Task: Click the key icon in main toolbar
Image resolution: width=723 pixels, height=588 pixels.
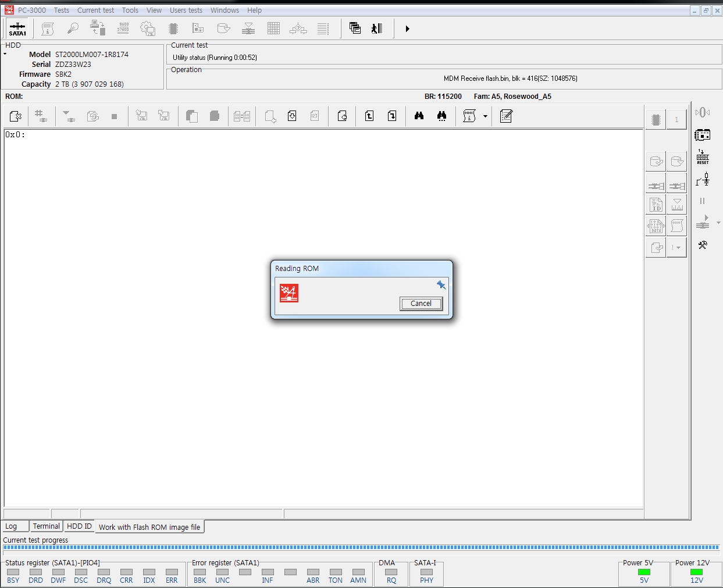Action: pos(73,28)
